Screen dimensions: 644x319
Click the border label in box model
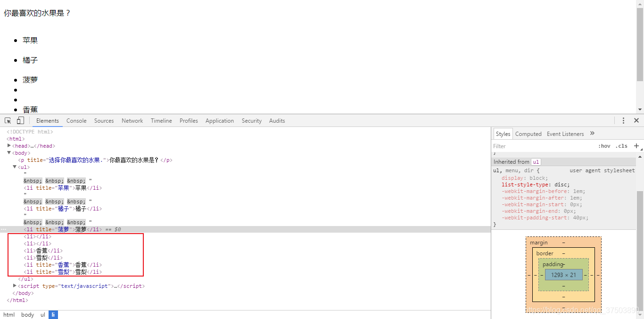click(545, 253)
